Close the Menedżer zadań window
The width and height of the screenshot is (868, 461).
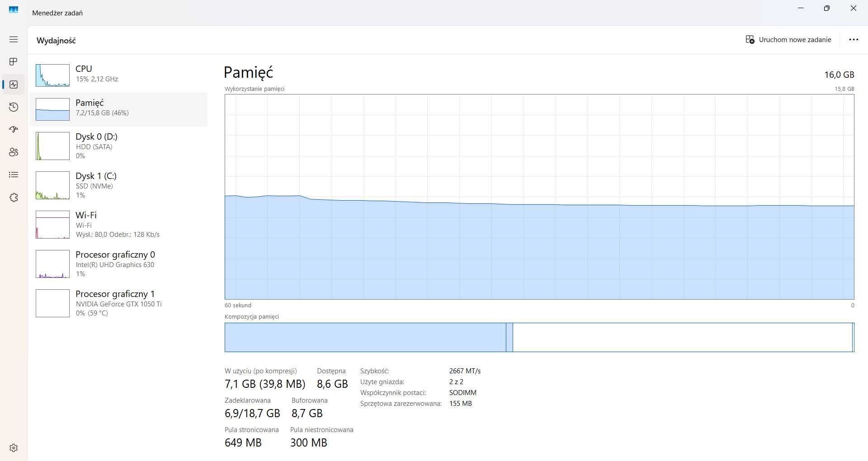tap(854, 8)
